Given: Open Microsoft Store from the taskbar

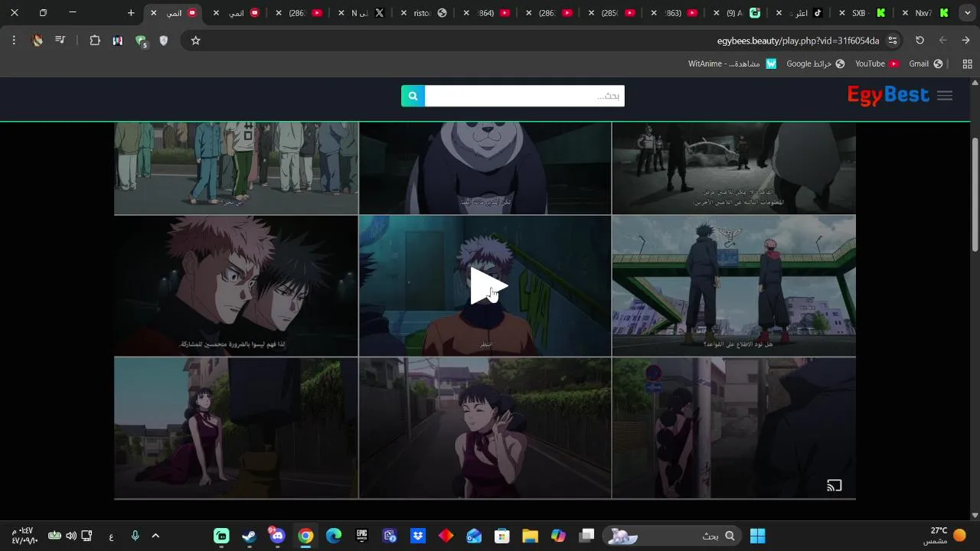Looking at the screenshot, I should click(x=502, y=536).
